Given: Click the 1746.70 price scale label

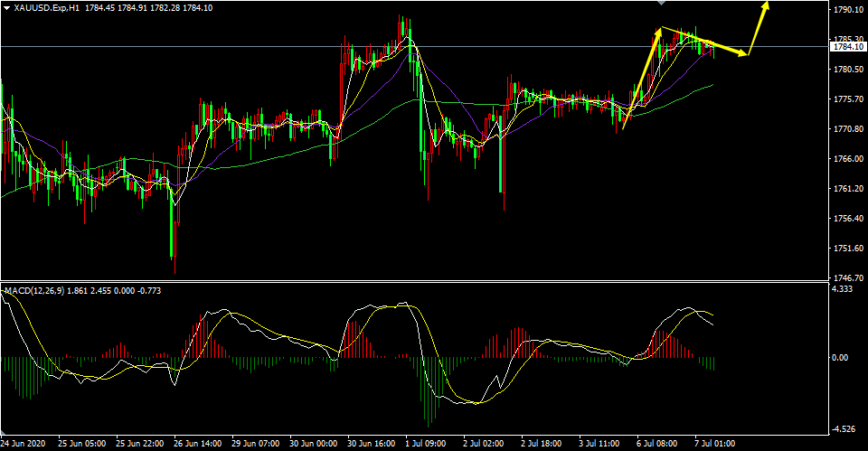Looking at the screenshot, I should (848, 277).
